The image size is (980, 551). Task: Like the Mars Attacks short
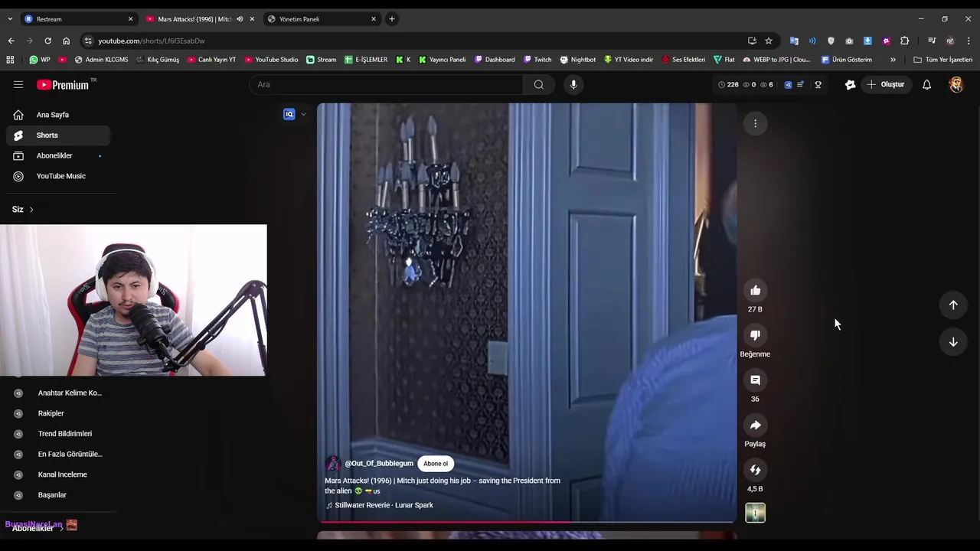755,290
